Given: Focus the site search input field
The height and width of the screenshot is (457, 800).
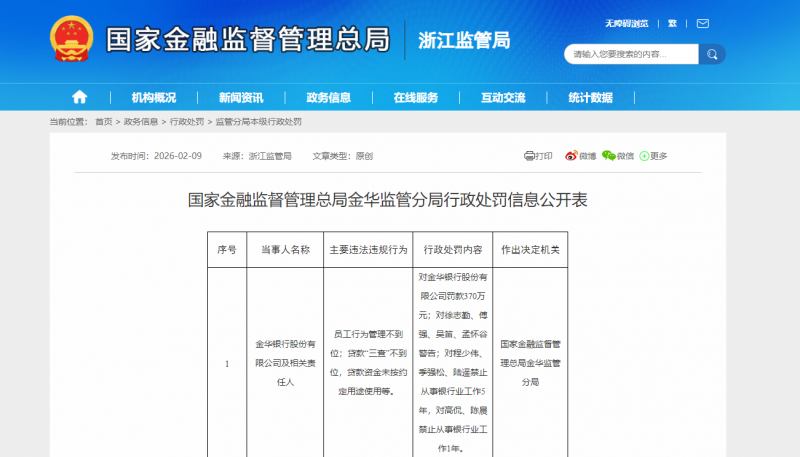Looking at the screenshot, I should (630, 54).
